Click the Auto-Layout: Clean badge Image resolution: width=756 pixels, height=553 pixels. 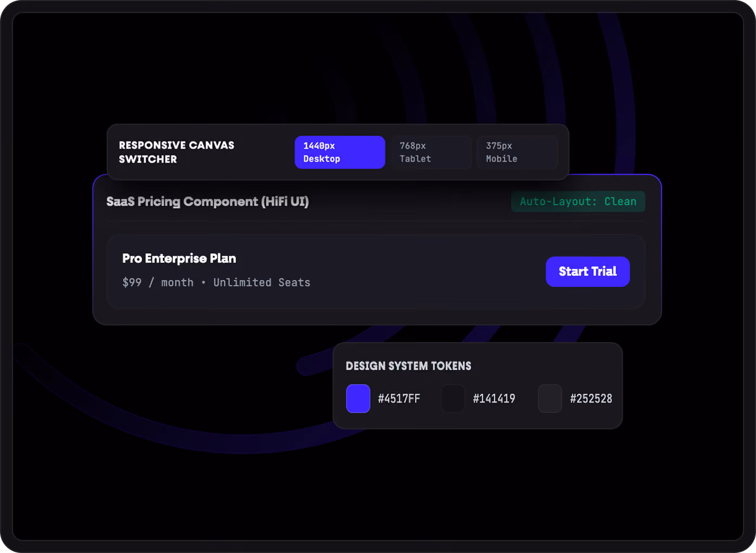tap(578, 202)
